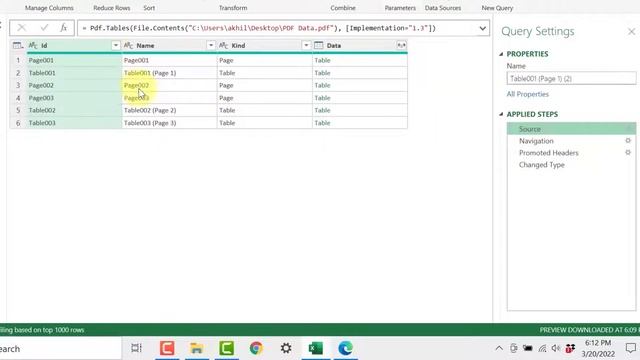Open the Manage Columns ribbon group

pos(49,8)
